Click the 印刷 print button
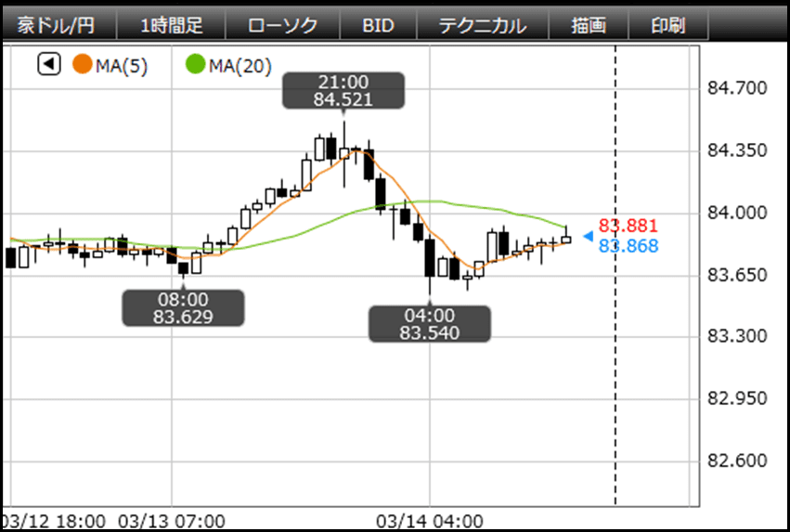Screen dimensions: 790x532 pos(668,25)
